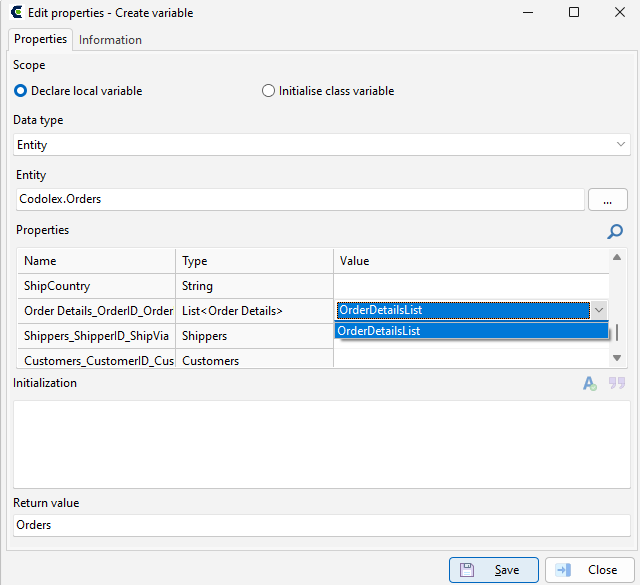Open entity browser with ellipsis button
Image resolution: width=640 pixels, height=585 pixels.
(x=607, y=200)
